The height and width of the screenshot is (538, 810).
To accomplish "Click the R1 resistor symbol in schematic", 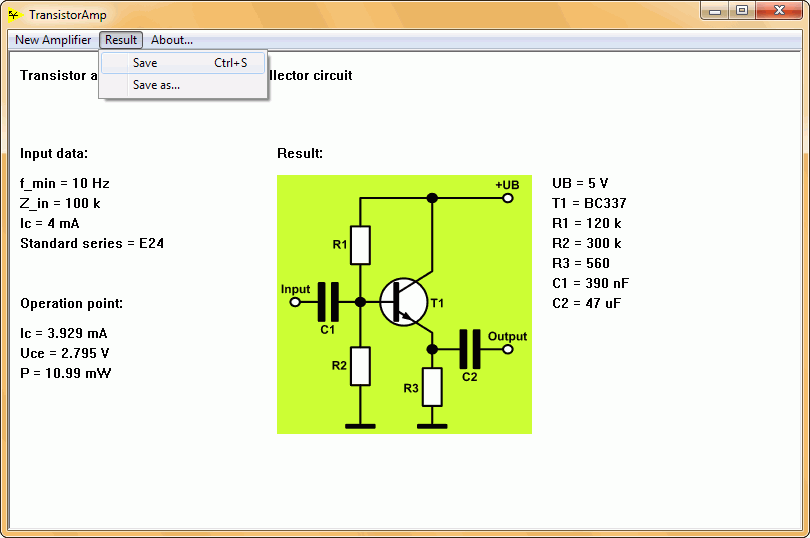I will [x=360, y=245].
